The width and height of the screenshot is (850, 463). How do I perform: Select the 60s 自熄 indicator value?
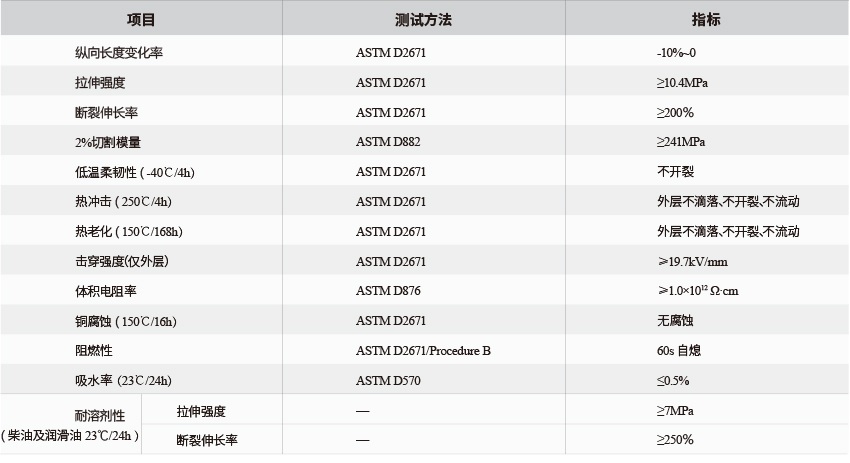coord(679,351)
